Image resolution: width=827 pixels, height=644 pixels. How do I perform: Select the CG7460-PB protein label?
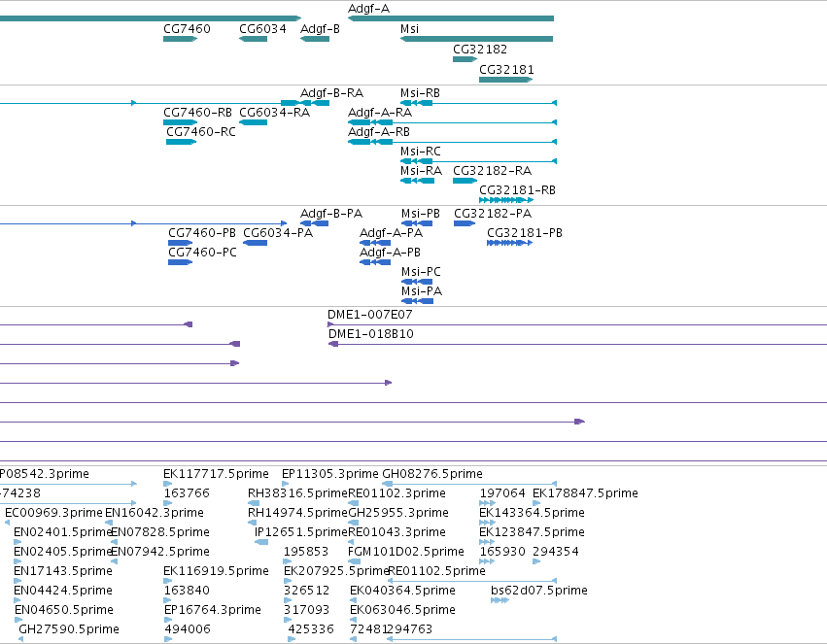202,233
